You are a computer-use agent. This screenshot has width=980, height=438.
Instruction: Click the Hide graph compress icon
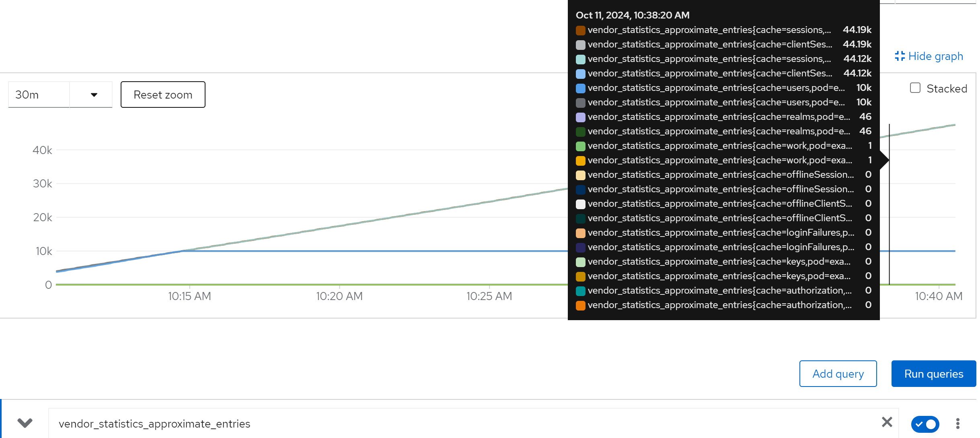point(900,56)
